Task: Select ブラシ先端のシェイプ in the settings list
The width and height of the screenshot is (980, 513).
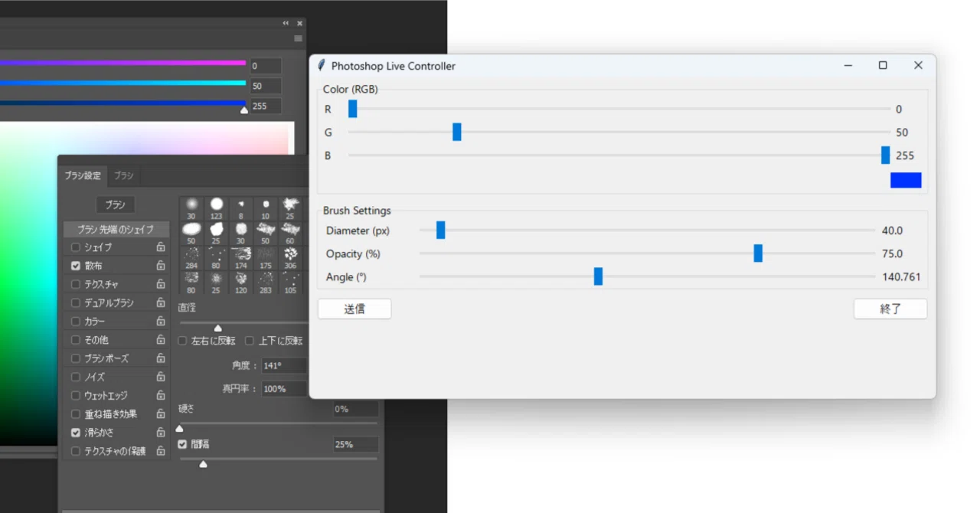Action: 116,229
